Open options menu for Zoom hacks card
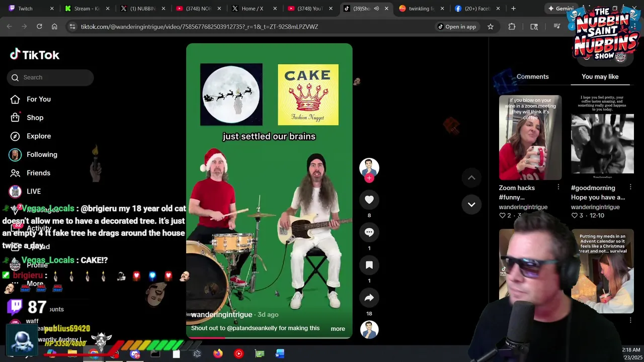 click(x=558, y=187)
